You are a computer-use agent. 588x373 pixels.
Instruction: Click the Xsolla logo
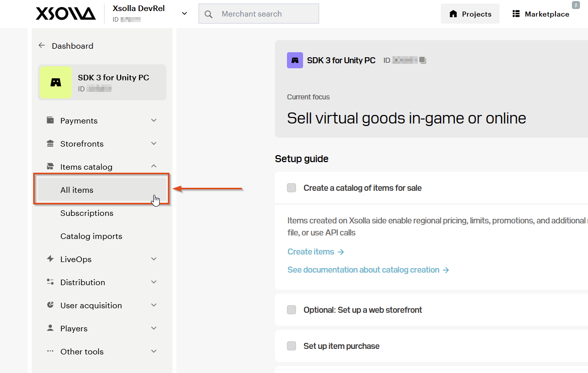66,14
